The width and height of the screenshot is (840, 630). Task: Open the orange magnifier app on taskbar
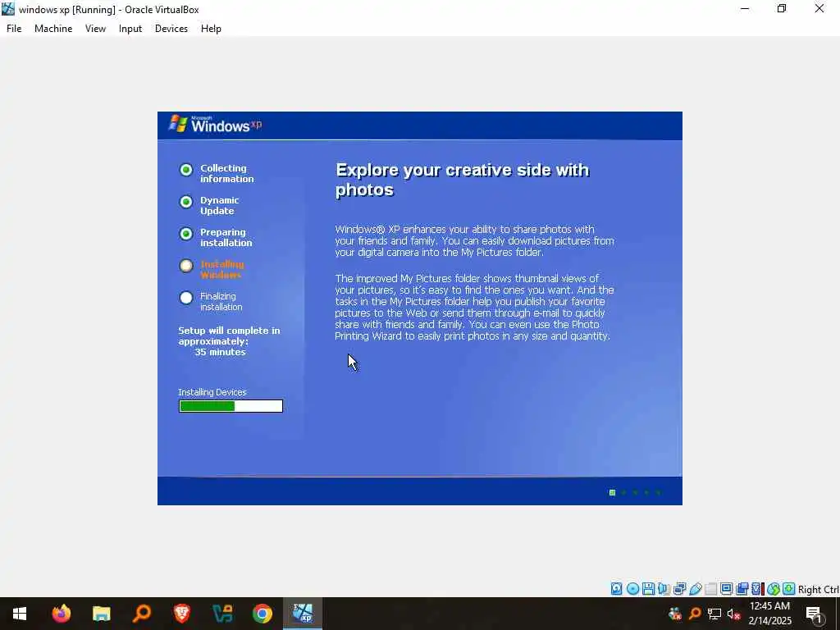click(x=141, y=614)
